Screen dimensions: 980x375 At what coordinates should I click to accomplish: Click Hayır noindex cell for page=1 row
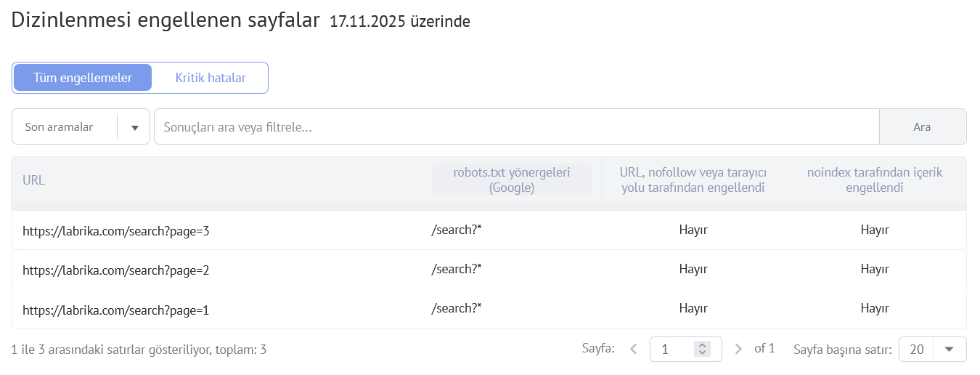point(874,309)
